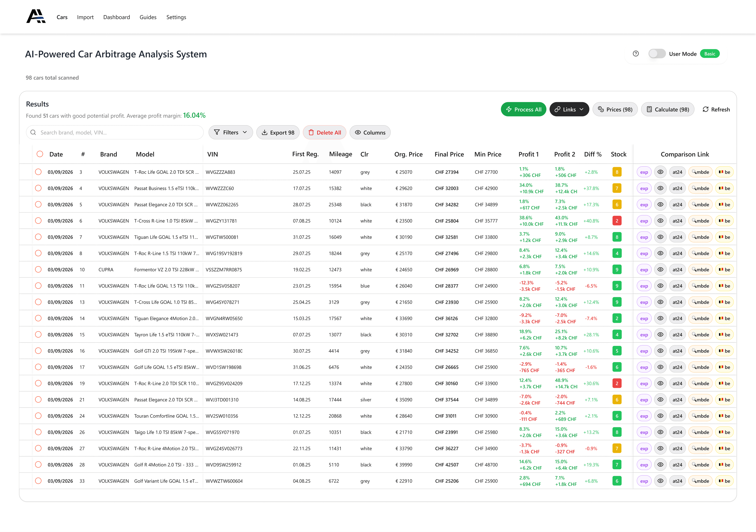Screen dimensions: 756x532
Task: Click the help question mark icon
Action: (636, 54)
